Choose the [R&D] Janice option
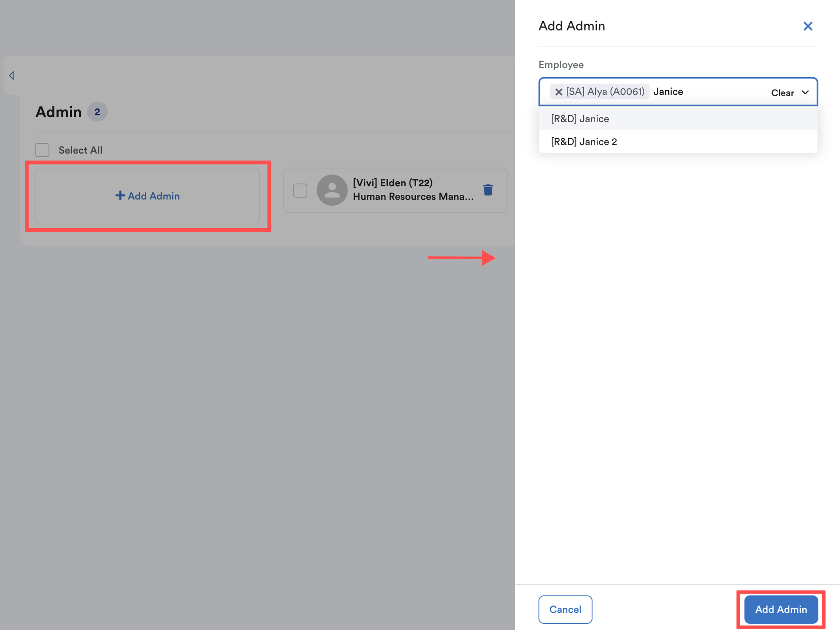This screenshot has width=840, height=630. (x=580, y=119)
